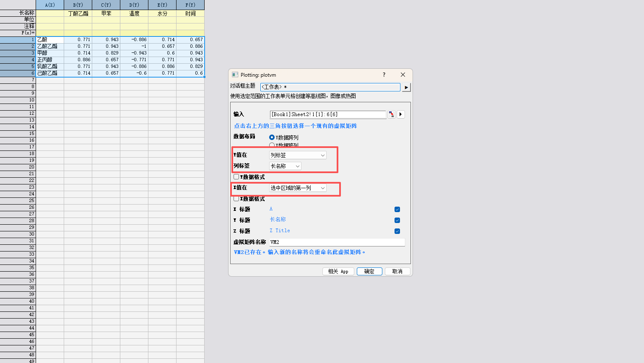Uncheck the X 标题 auto checkbox
This screenshot has width=644, height=363.
coord(397,210)
